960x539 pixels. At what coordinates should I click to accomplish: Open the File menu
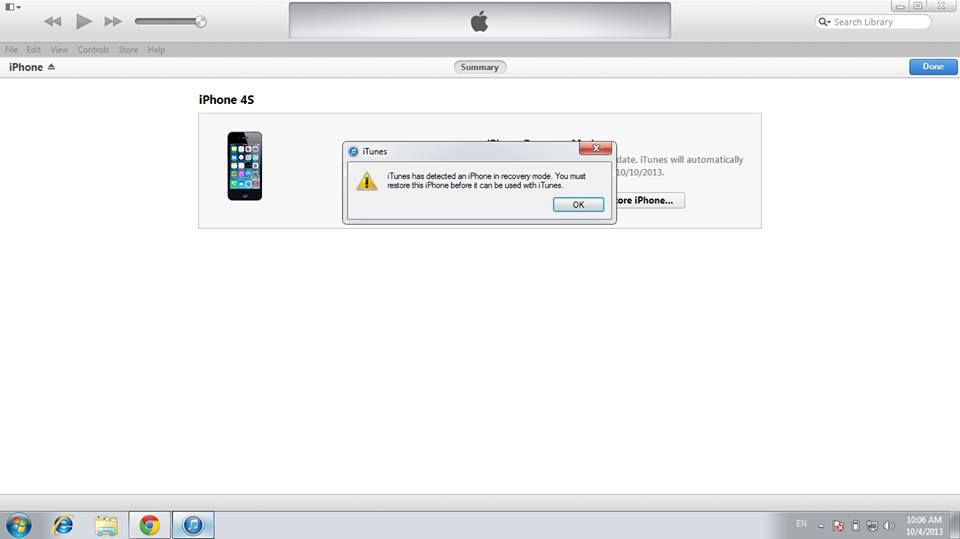(x=11, y=50)
